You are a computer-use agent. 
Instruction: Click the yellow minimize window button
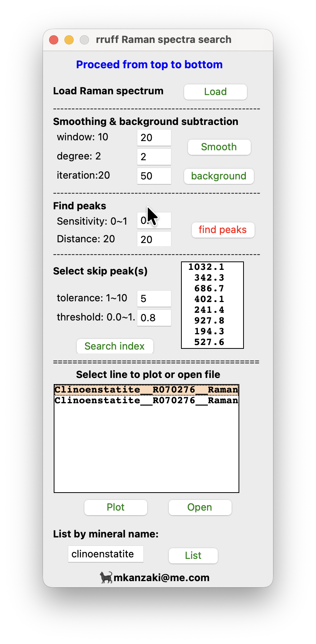[x=69, y=40]
